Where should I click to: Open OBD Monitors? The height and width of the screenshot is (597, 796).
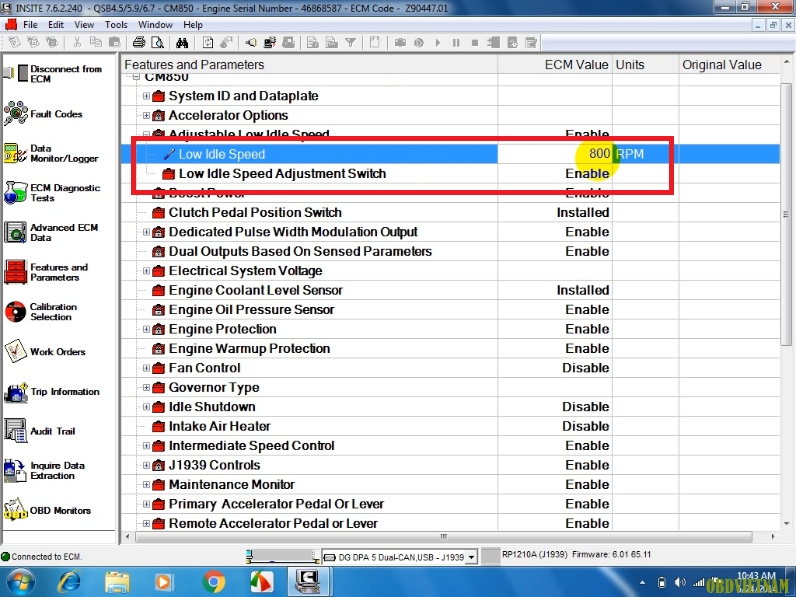(48, 510)
